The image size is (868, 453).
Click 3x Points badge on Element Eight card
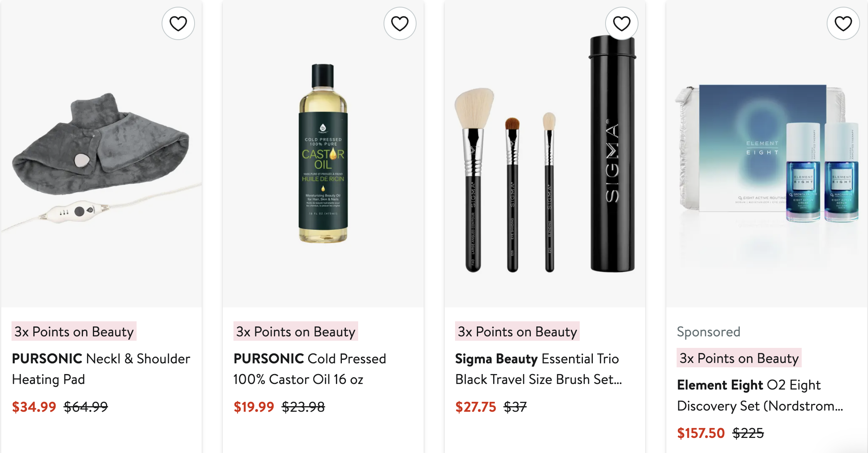pyautogui.click(x=739, y=358)
